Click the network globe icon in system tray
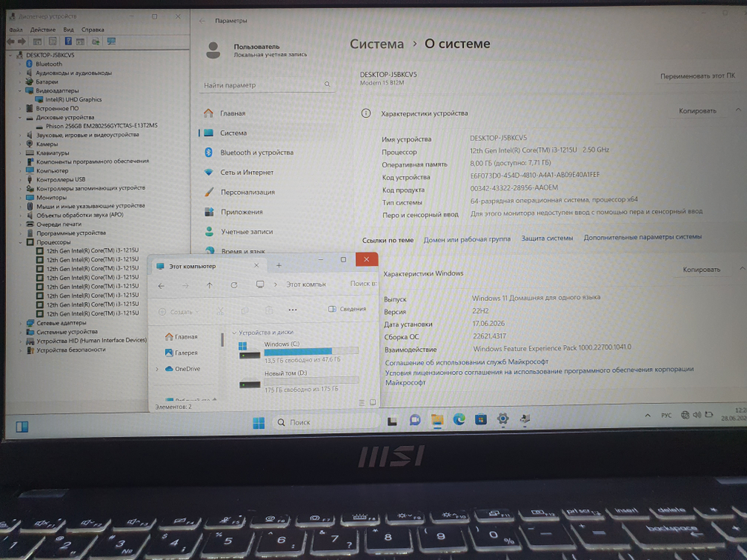The height and width of the screenshot is (560, 747). 685,414
